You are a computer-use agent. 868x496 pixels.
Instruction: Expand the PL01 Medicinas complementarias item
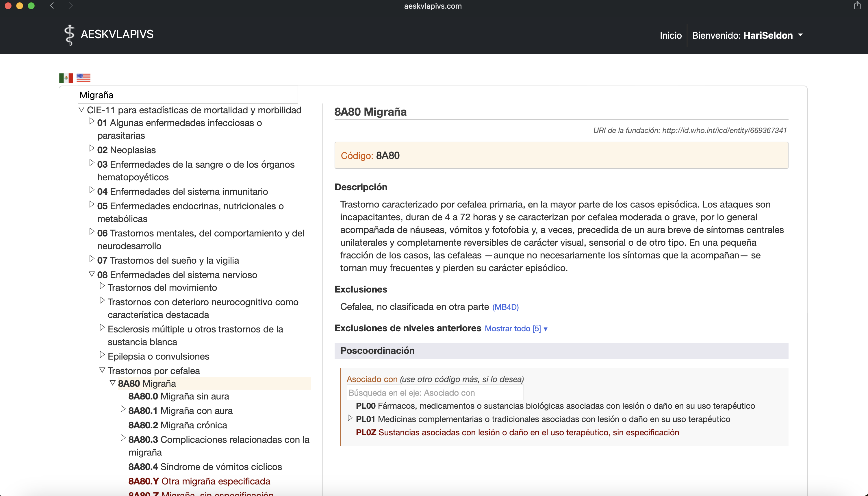[x=350, y=418]
